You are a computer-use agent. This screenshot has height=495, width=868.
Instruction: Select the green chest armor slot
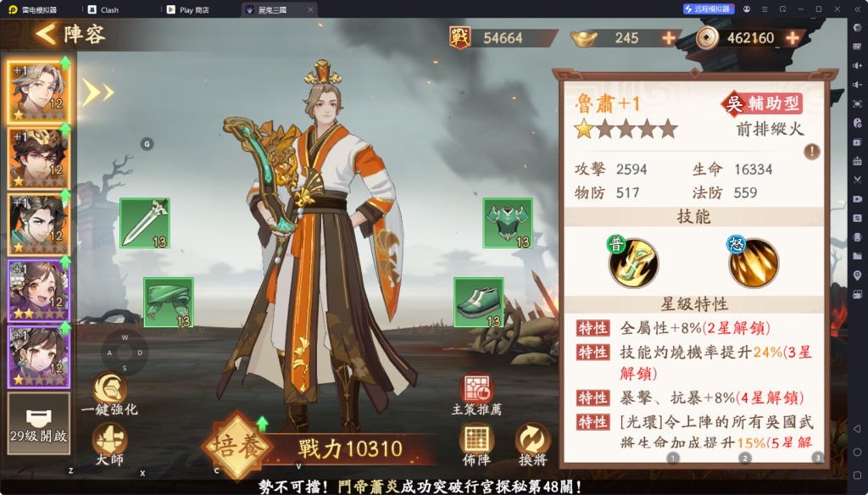point(508,223)
